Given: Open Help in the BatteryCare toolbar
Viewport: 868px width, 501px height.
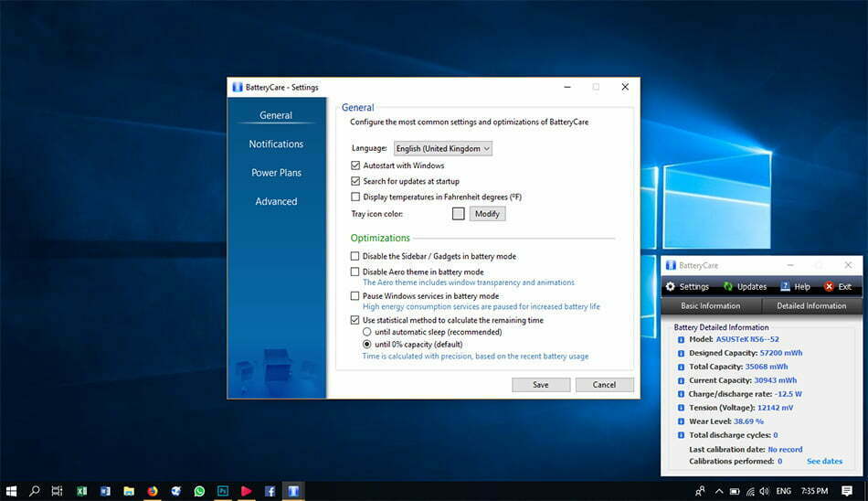Looking at the screenshot, I should tap(796, 286).
